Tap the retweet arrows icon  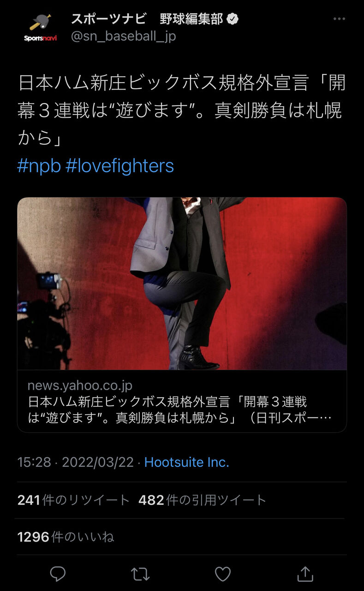point(140,574)
